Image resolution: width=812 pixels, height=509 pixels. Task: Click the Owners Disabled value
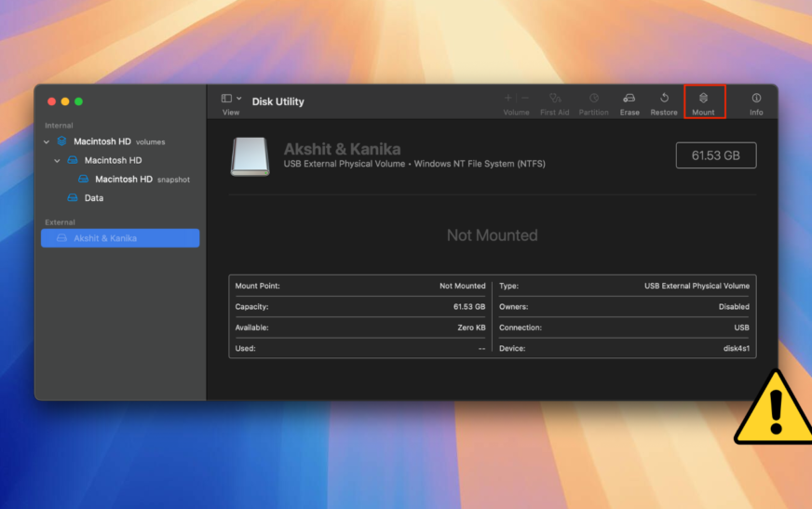[x=734, y=307]
